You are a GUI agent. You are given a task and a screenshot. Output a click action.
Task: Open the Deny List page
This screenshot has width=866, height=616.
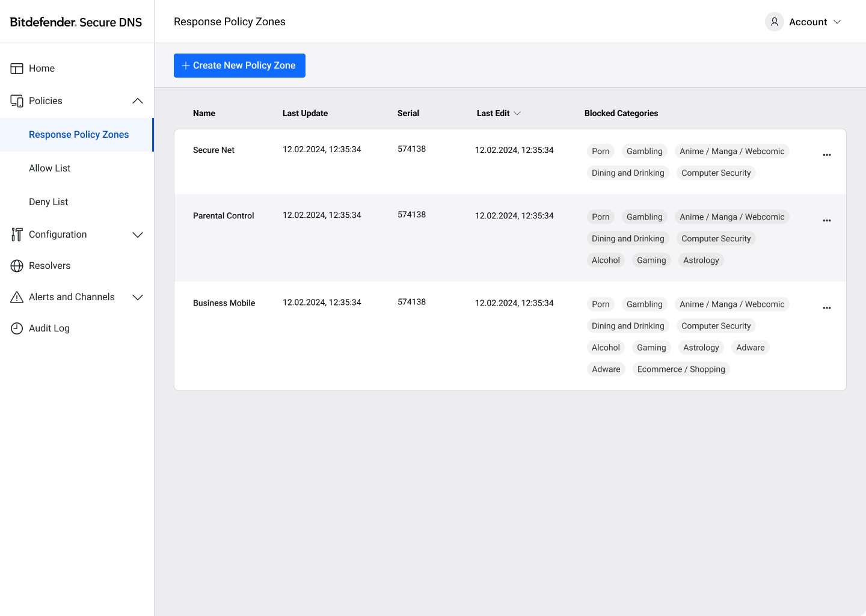[77, 202]
